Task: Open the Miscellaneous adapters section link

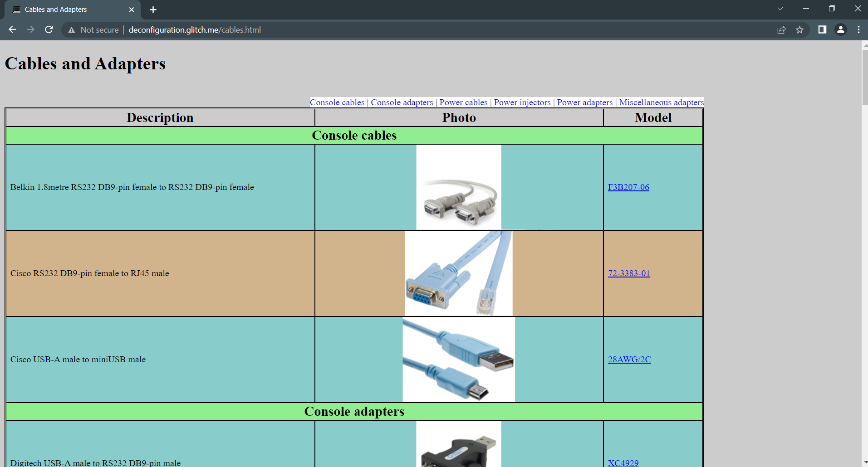Action: click(x=662, y=102)
